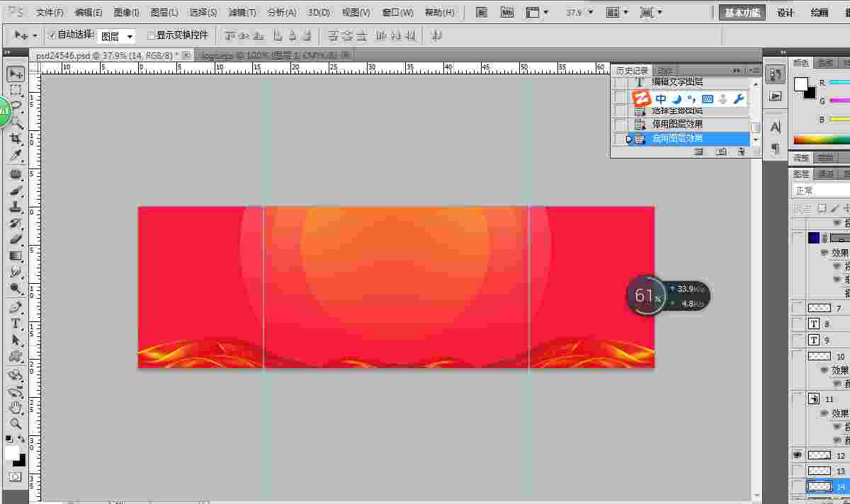The image size is (850, 504).
Task: Toggle the 自动选择 checkbox
Action: [52, 35]
